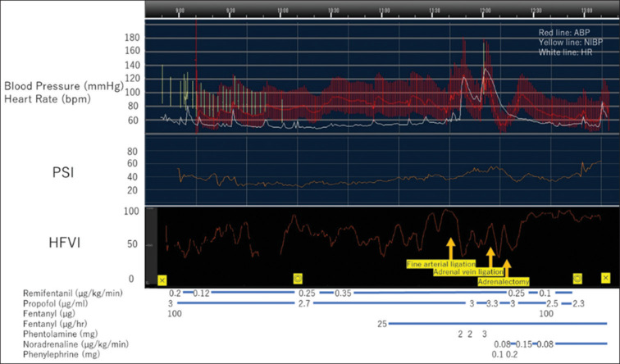Click the 9:00 mark on the time axis

coord(180,11)
